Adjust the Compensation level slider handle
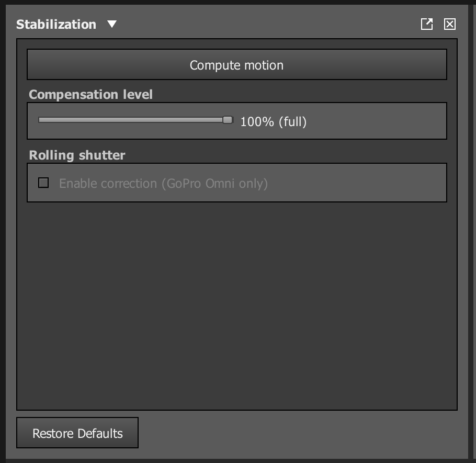 click(x=228, y=120)
